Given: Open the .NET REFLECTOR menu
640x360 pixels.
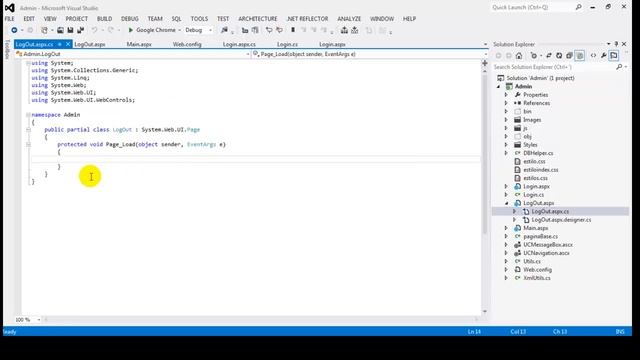Looking at the screenshot, I should [x=307, y=19].
